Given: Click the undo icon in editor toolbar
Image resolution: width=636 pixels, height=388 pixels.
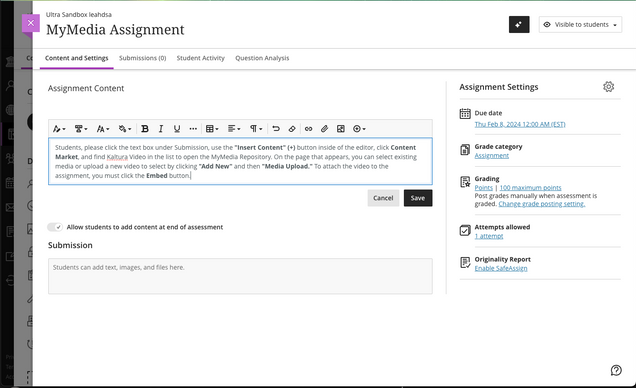Looking at the screenshot, I should click(x=276, y=129).
